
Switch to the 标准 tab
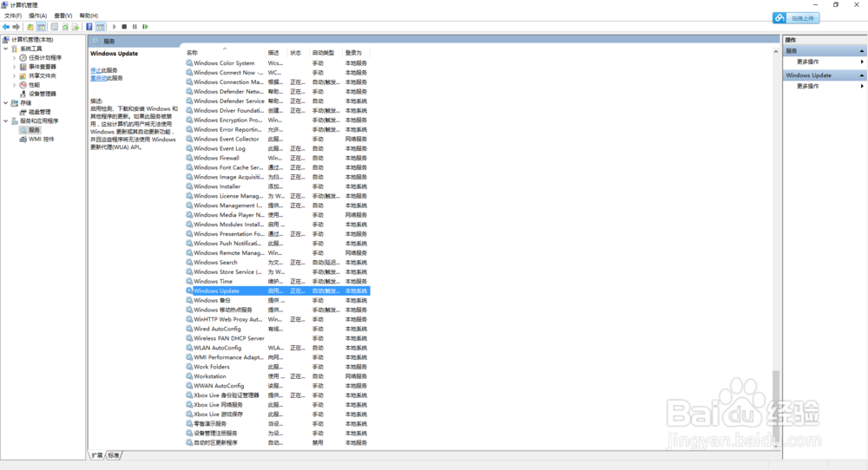pos(114,455)
